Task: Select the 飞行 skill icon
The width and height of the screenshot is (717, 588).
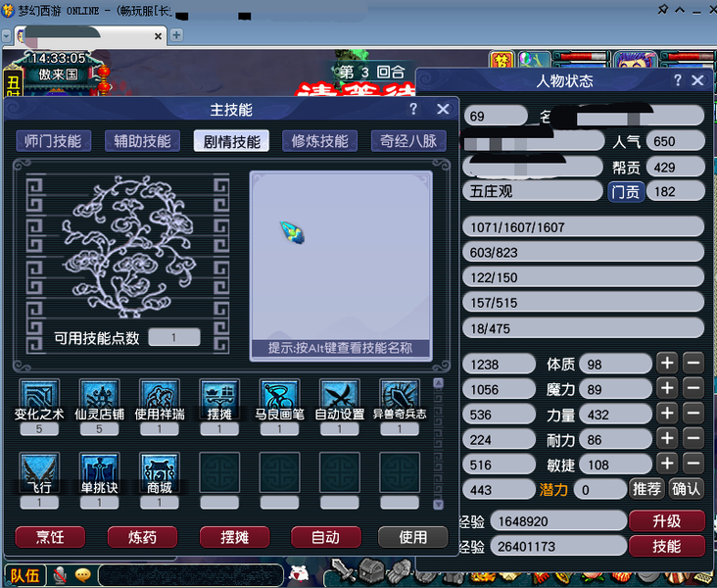Action: 39,471
